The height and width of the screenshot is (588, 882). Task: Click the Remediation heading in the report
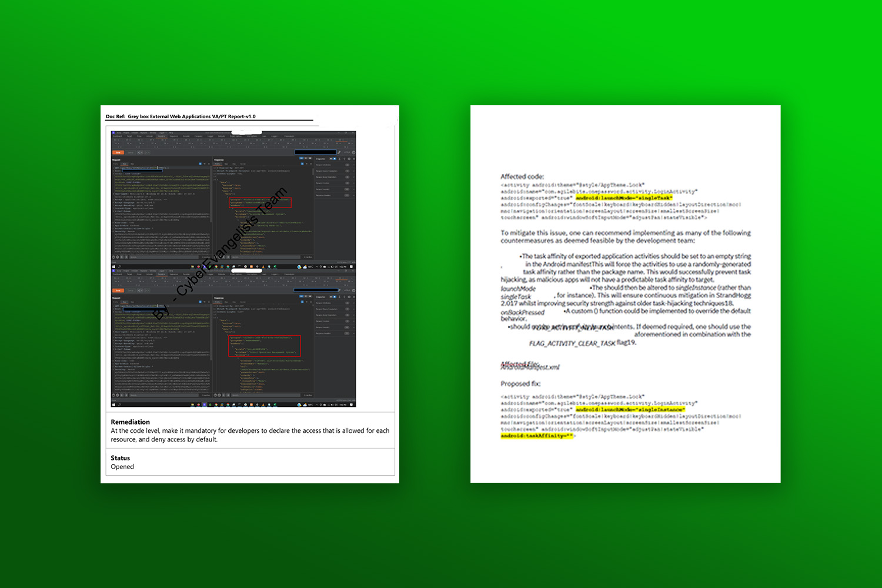click(131, 422)
